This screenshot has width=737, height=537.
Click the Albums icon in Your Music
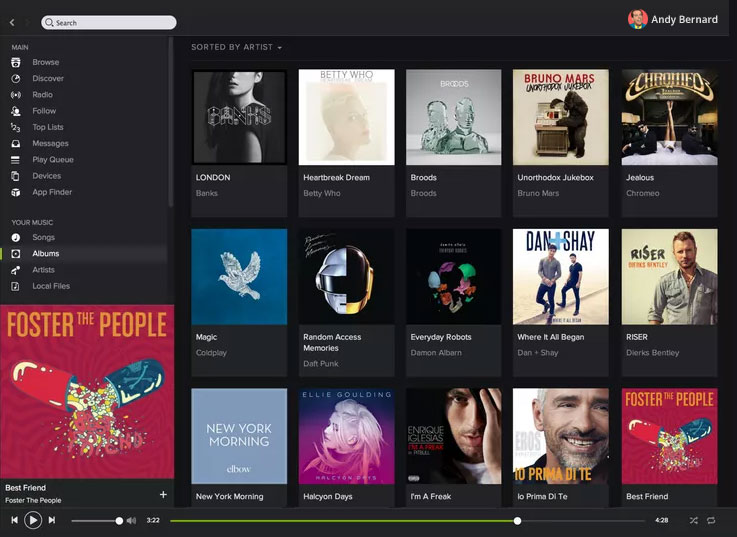point(16,253)
